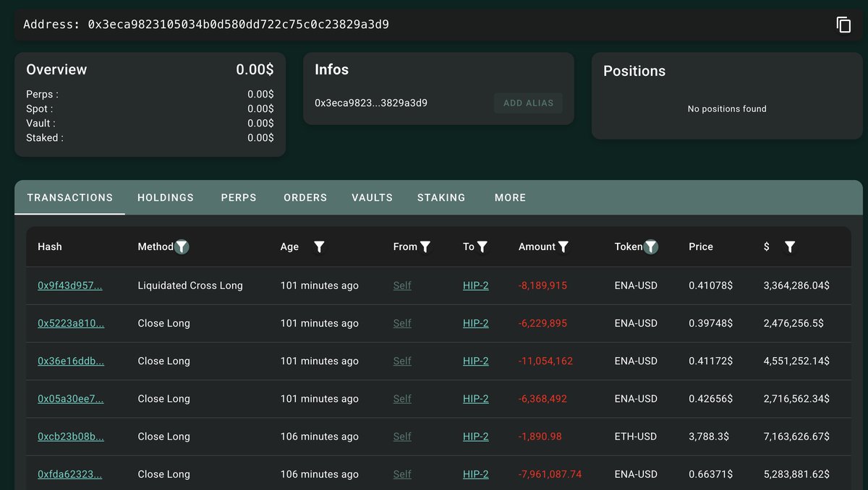Switch to the Holdings tab

[x=166, y=197]
